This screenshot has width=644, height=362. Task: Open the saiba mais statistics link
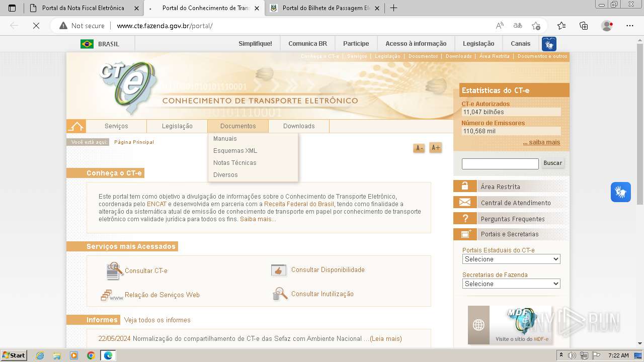541,142
